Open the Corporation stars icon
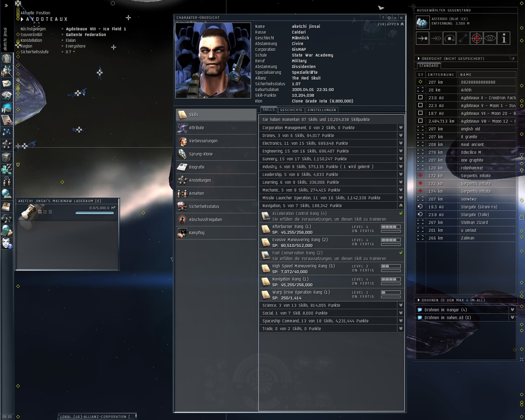Screen dimensions: 525x420 (7, 144)
